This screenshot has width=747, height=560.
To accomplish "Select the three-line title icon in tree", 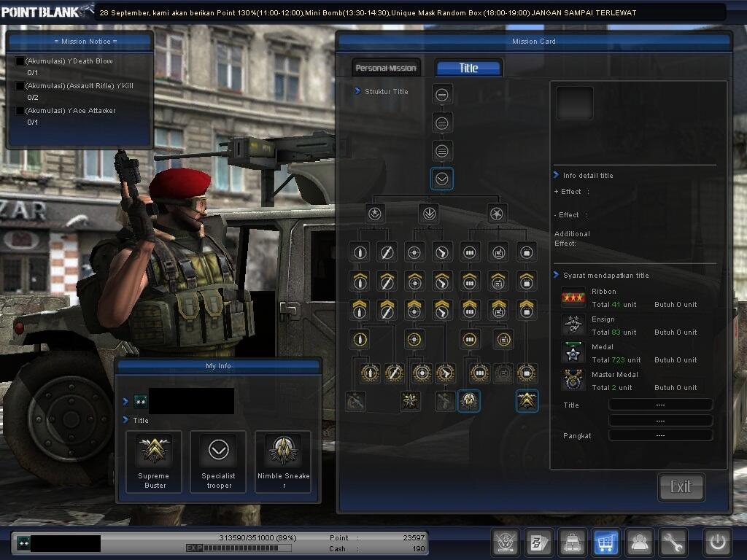I will (441, 152).
